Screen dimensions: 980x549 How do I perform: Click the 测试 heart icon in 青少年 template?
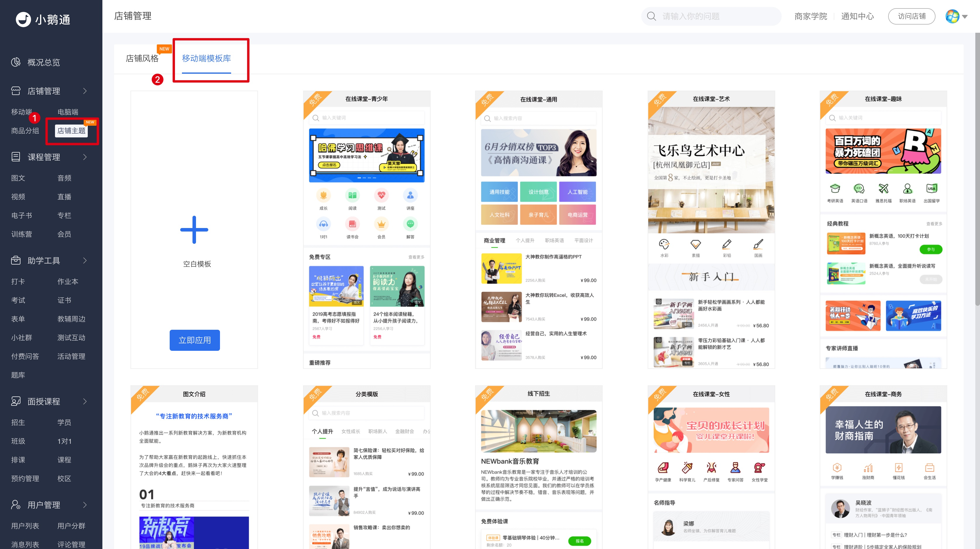click(381, 195)
